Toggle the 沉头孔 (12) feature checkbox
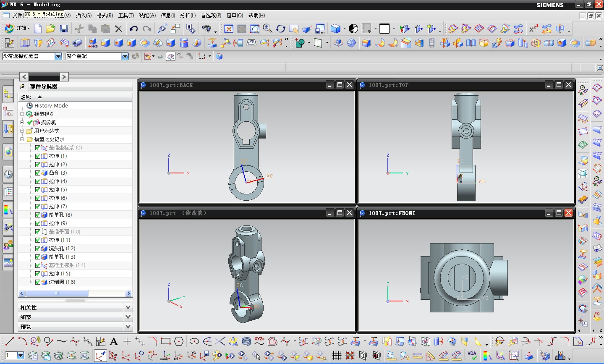The width and height of the screenshot is (604, 364). [38, 249]
